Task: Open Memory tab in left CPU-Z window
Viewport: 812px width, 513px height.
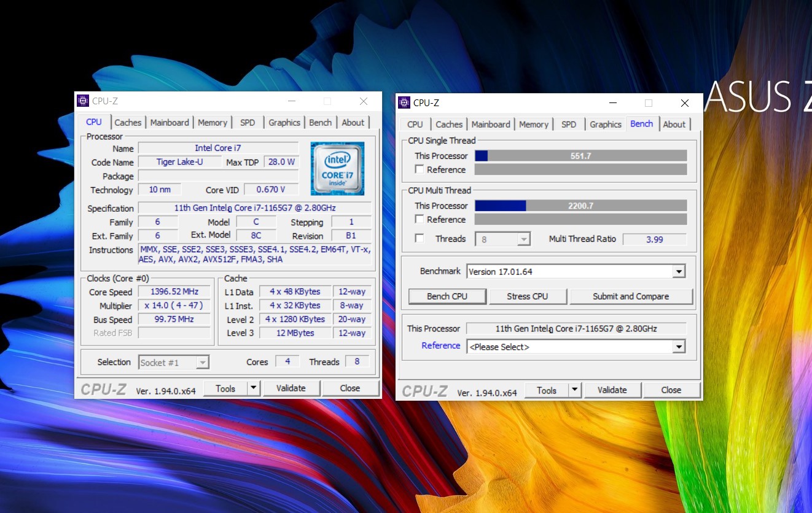Action: click(x=213, y=123)
